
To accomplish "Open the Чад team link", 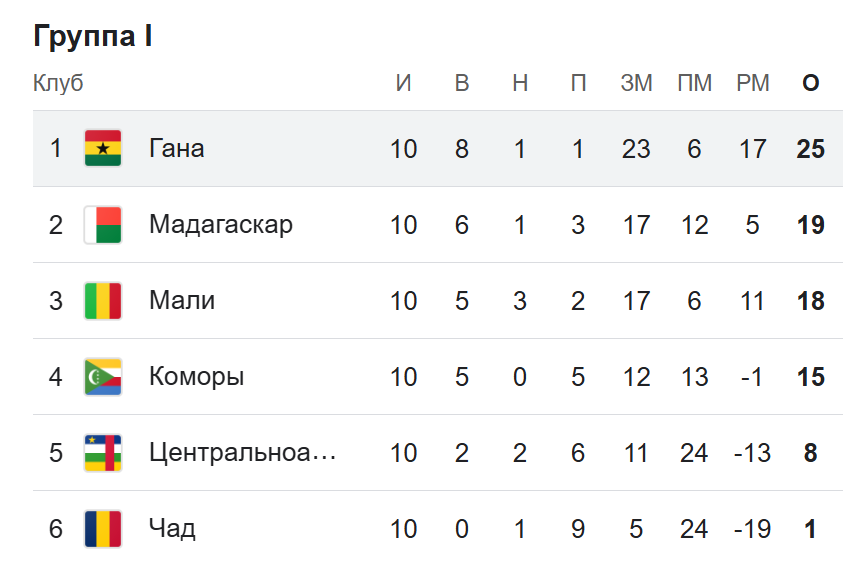I will 172,529.
